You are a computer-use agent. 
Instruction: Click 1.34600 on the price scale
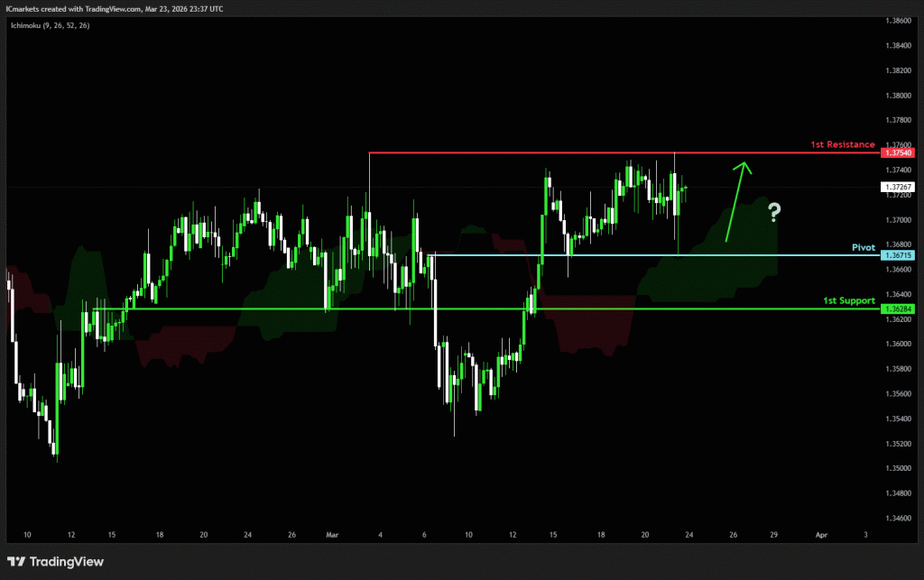[898, 518]
